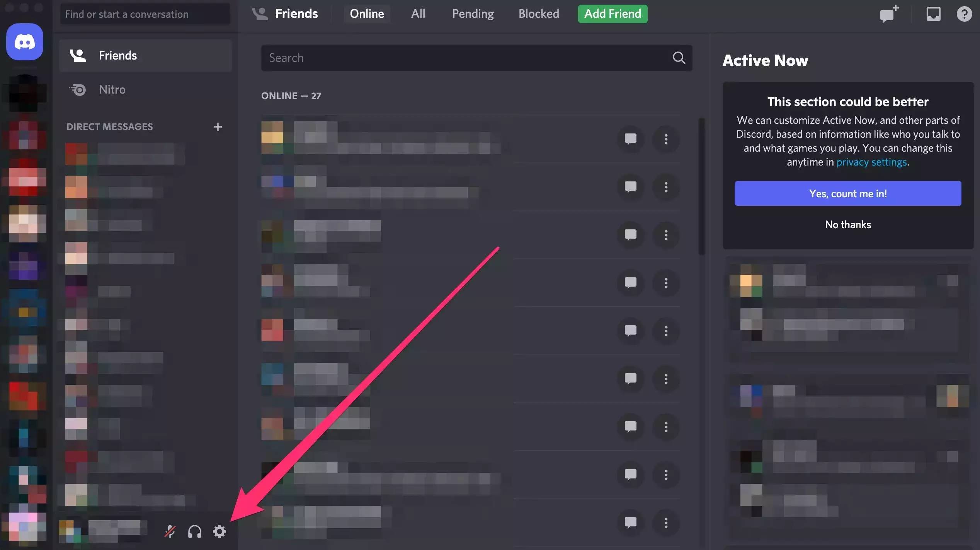
Task: Create DM with plus icon
Action: click(218, 127)
